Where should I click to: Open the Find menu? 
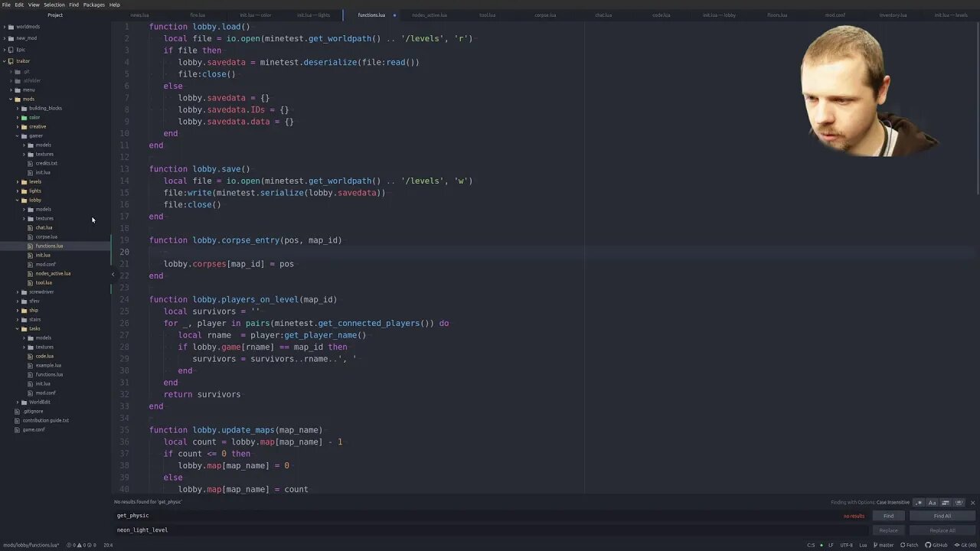click(73, 5)
